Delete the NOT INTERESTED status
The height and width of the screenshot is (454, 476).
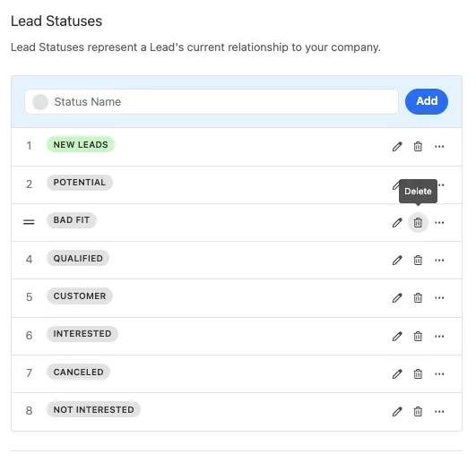[418, 412]
